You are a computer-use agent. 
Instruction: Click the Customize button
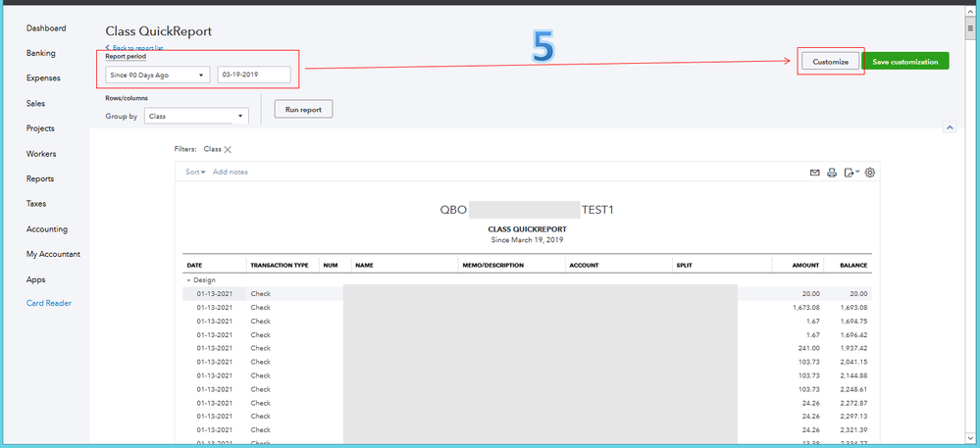click(x=830, y=61)
